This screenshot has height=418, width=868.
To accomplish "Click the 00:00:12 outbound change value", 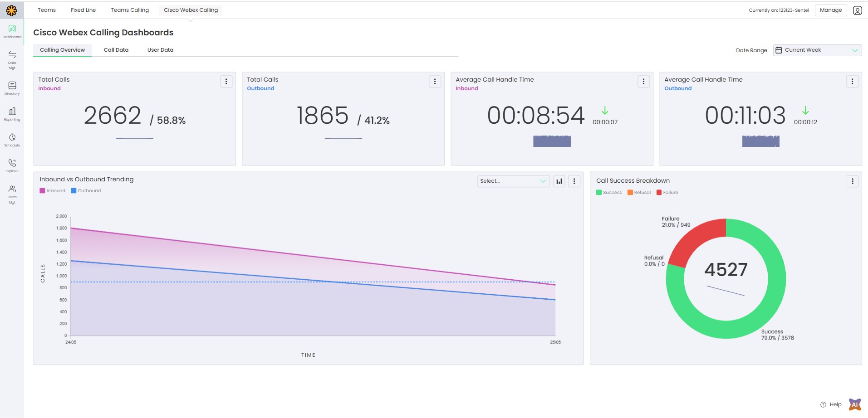I will click(805, 122).
